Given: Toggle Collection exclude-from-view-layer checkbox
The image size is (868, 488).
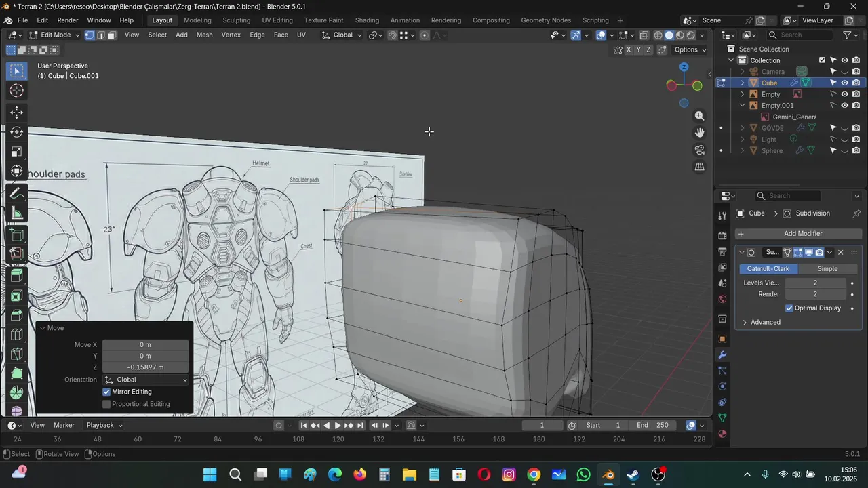Looking at the screenshot, I should (x=822, y=60).
